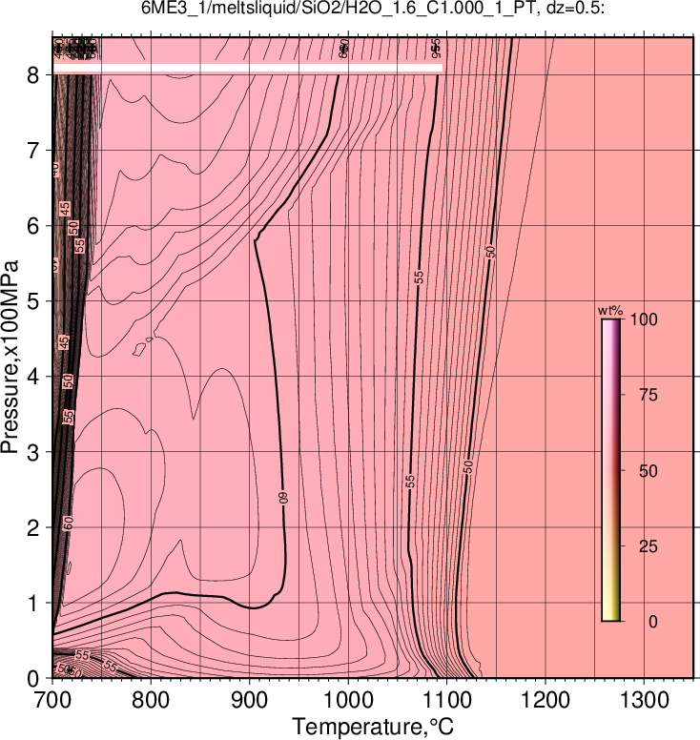Click the 1300 temperature axis tick label

pyautogui.click(x=644, y=700)
